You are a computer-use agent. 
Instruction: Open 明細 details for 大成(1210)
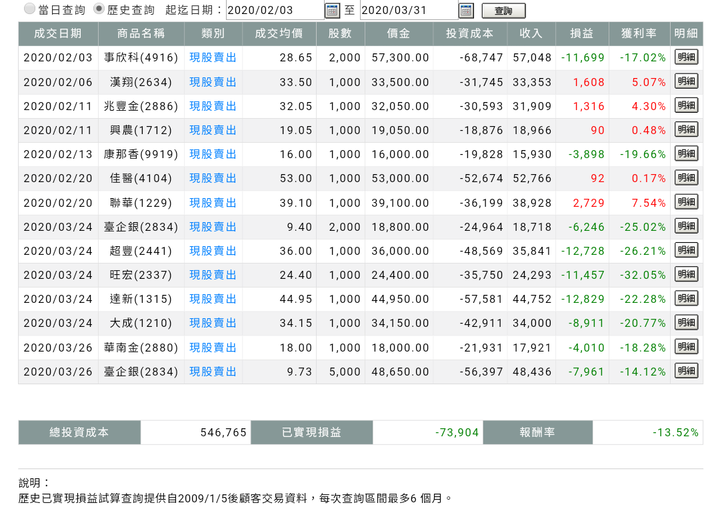[x=686, y=322]
